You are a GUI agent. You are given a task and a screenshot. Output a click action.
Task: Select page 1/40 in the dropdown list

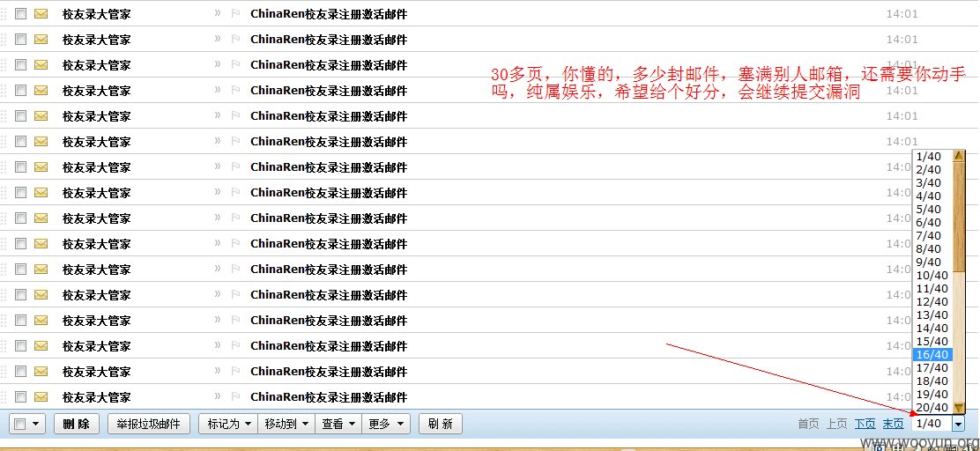[x=932, y=156]
